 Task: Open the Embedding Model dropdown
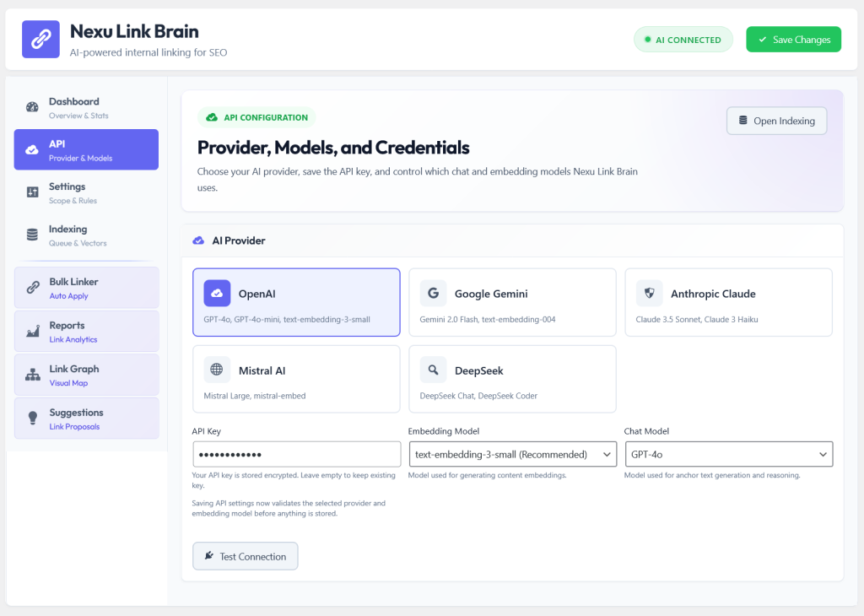coord(512,454)
